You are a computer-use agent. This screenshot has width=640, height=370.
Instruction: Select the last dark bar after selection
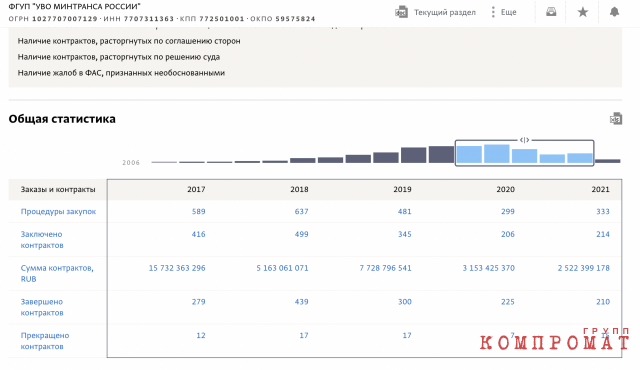point(608,161)
